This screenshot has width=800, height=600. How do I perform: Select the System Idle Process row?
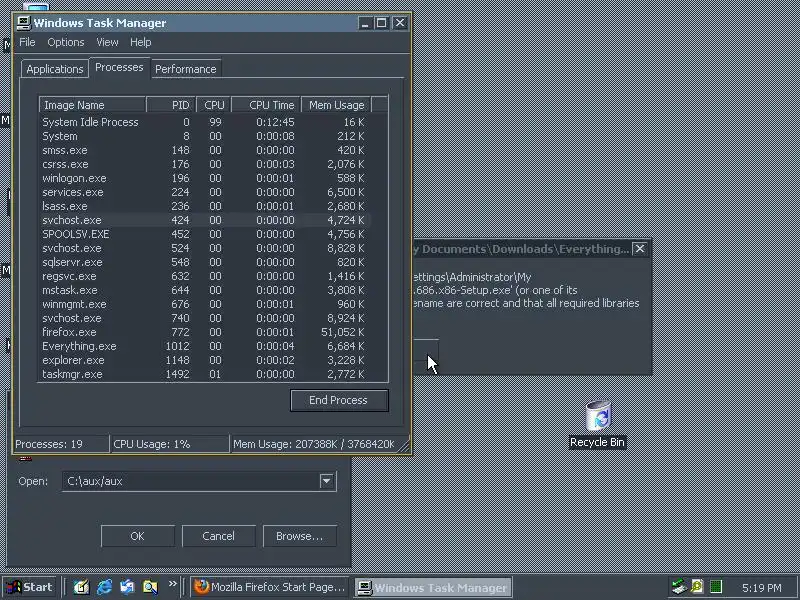pyautogui.click(x=205, y=122)
